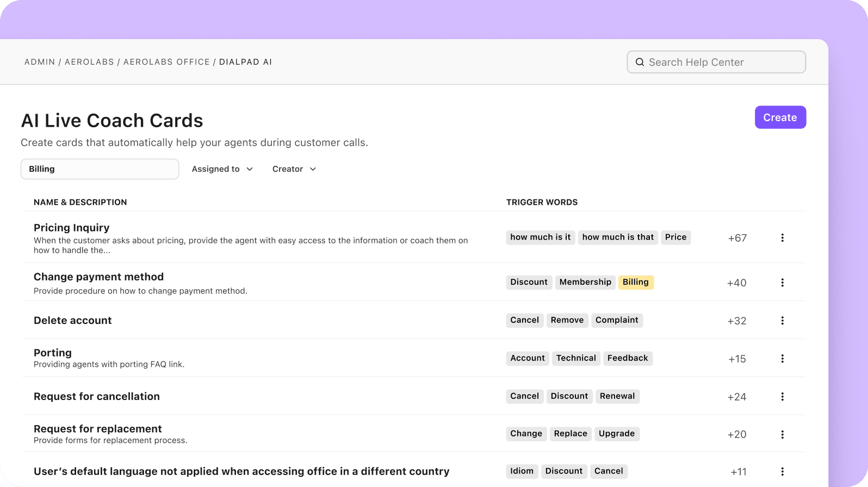Click the Billing search filter field

(100, 169)
